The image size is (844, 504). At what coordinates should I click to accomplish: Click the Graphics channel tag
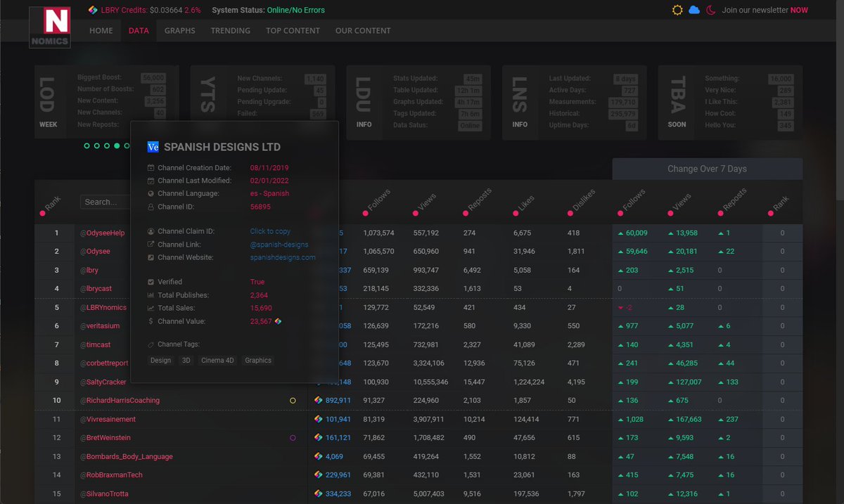tap(258, 360)
